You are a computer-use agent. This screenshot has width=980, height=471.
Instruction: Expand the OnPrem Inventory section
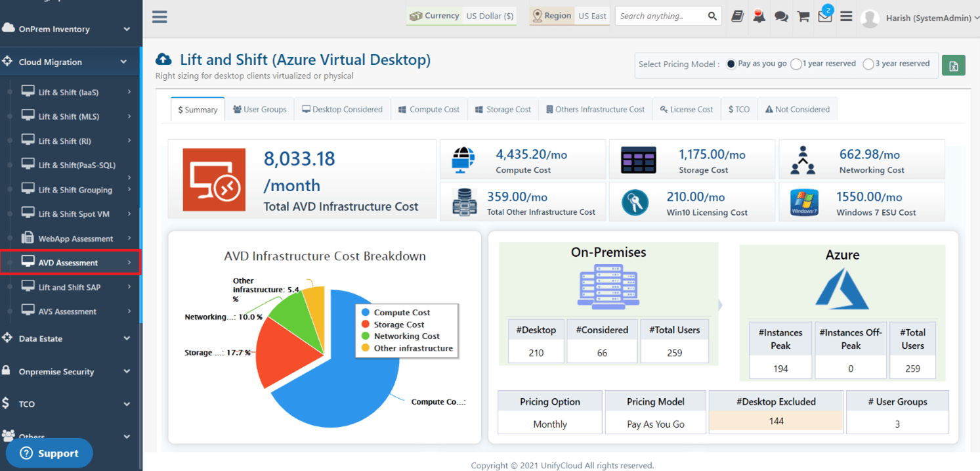tap(70, 29)
